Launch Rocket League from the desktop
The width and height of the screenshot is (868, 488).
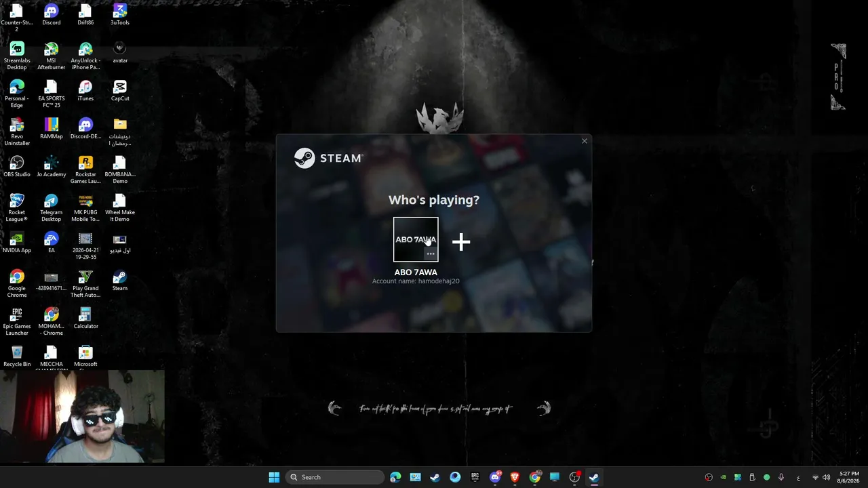pos(17,208)
